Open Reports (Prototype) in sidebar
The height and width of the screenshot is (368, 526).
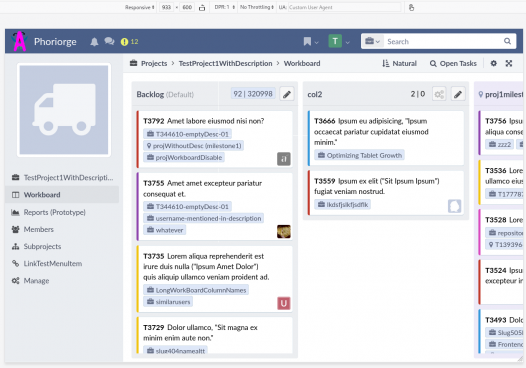62,212
